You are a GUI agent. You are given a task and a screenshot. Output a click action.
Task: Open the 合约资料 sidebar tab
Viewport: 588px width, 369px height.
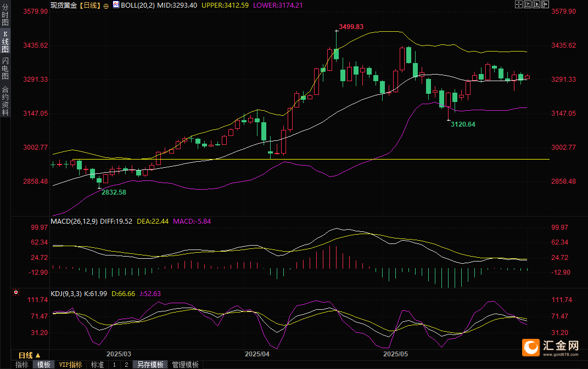(5, 100)
